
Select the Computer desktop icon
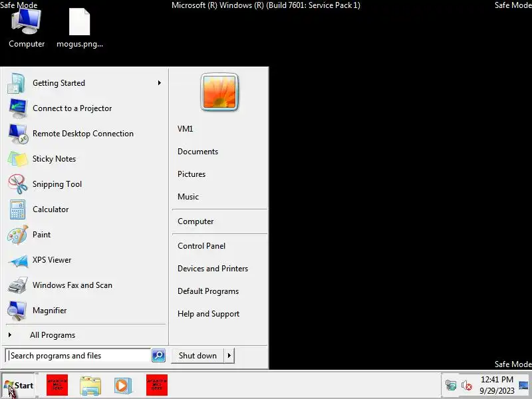pyautogui.click(x=27, y=29)
